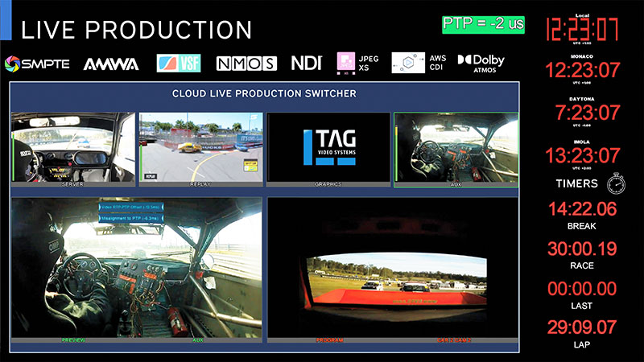The width and height of the screenshot is (644, 362).
Task: Click the green AUX label under preview
Action: click(x=198, y=340)
